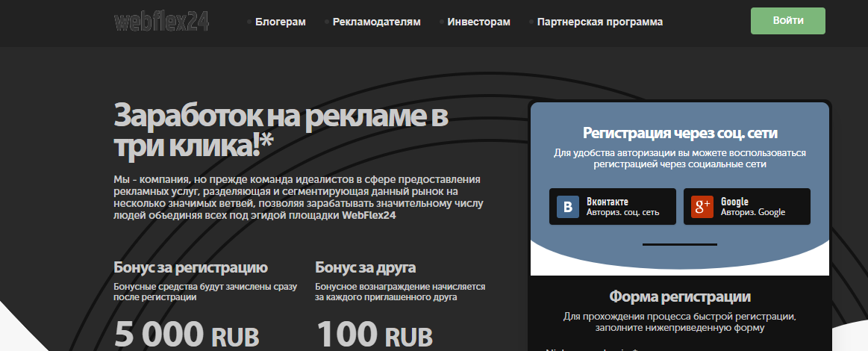This screenshot has width=868, height=351.
Task: Click 'Для удобства авторизации' description text
Action: click(x=680, y=158)
